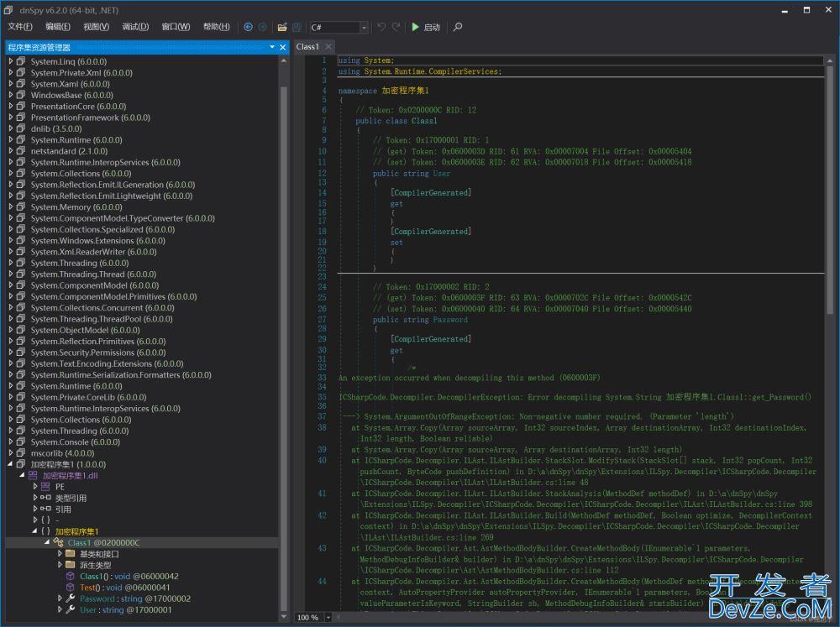Select Test() : void @06000041 method
Image resolution: width=840 pixels, height=627 pixels.
click(x=125, y=588)
